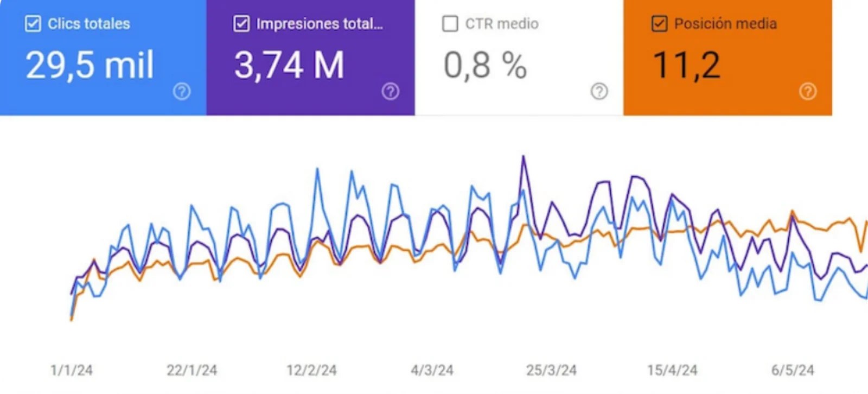
Task: Open help icon on Impresiones totales card
Action: [391, 91]
